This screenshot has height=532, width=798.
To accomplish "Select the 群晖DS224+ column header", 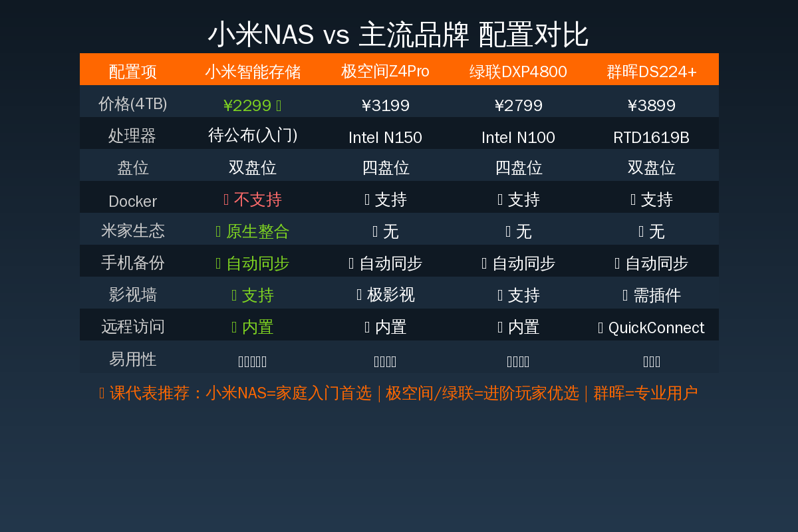I will [x=652, y=72].
